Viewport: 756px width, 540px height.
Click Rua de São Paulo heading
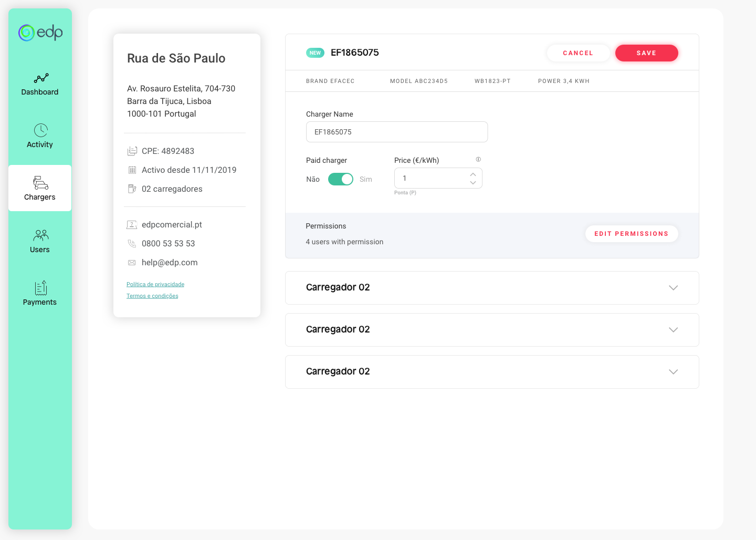pos(176,58)
